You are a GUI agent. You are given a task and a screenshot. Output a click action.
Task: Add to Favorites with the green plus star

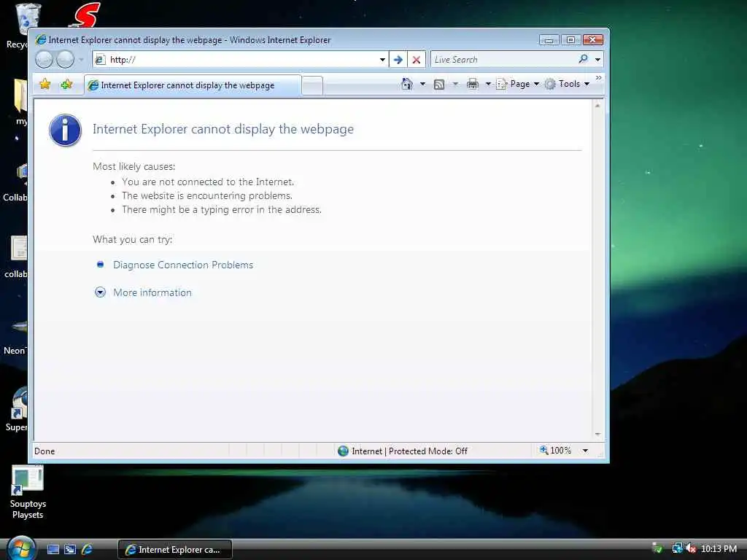pos(66,85)
